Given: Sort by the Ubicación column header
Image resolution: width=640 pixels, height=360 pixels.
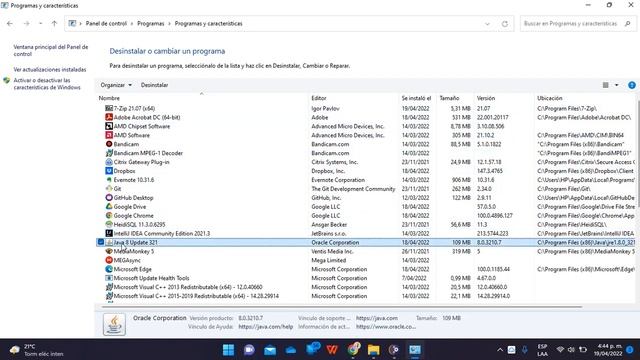Looking at the screenshot, I should pyautogui.click(x=585, y=98).
